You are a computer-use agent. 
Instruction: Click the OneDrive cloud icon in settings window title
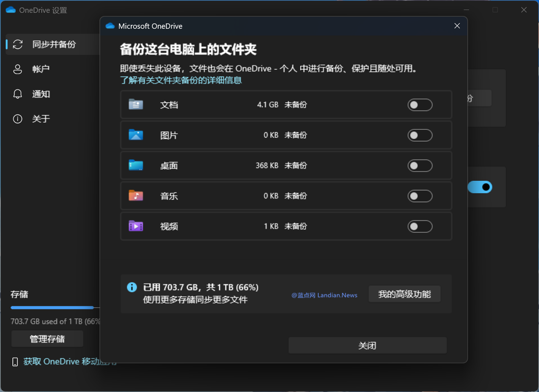click(x=11, y=10)
